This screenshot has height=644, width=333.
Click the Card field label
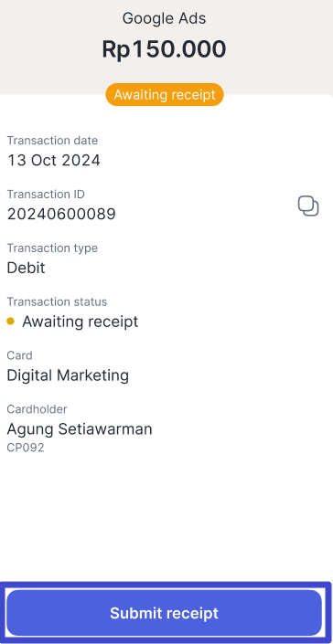click(20, 355)
